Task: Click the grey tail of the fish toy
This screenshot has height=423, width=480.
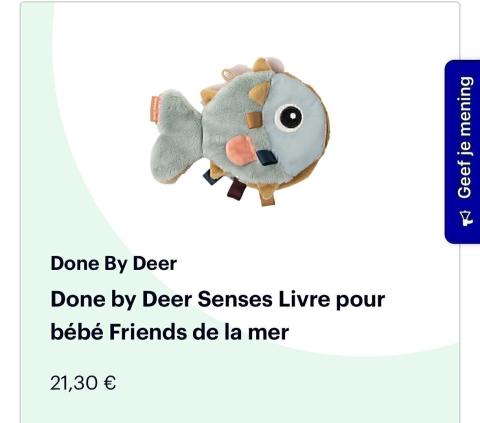Action: click(175, 136)
